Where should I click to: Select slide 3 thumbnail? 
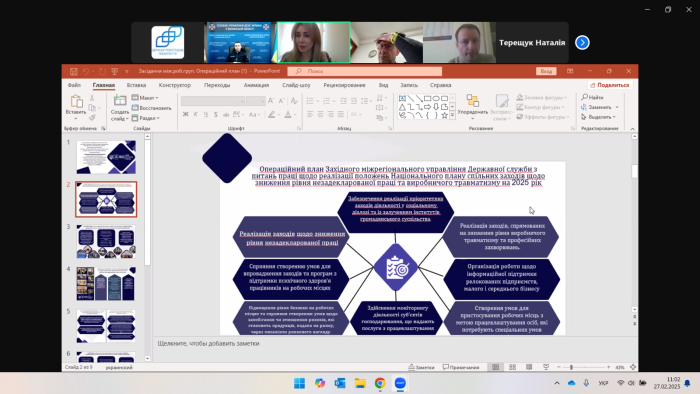106,241
